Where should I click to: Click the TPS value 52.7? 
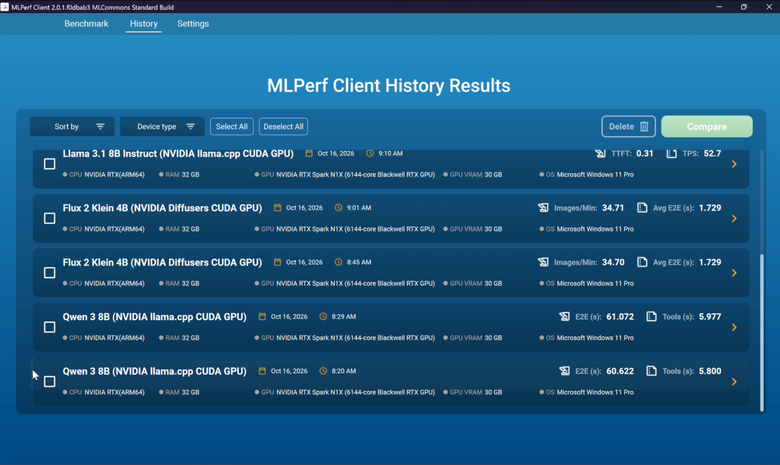712,154
